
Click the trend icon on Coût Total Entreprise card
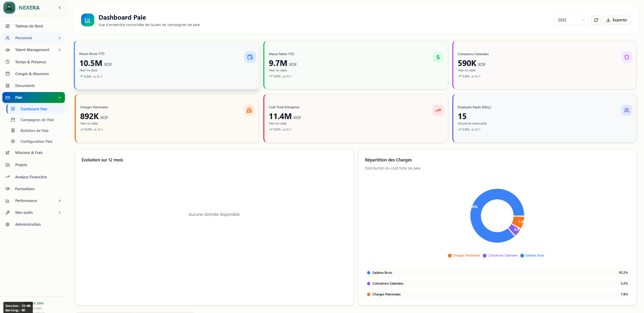pyautogui.click(x=438, y=110)
